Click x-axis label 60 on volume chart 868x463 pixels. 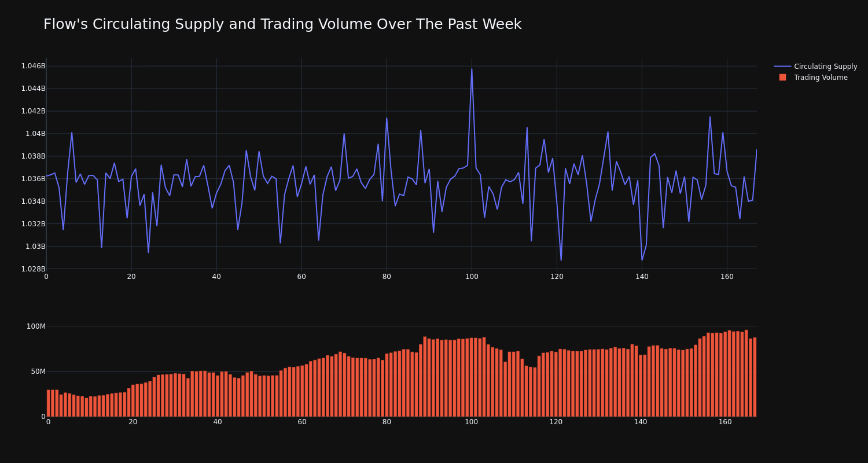[302, 422]
